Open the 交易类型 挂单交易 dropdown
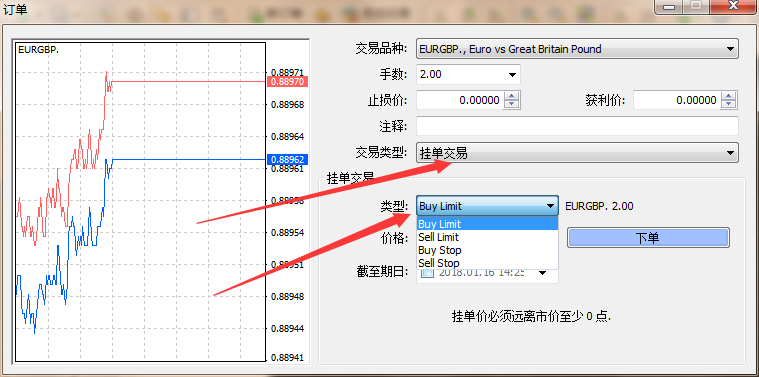The width and height of the screenshot is (759, 377). [577, 153]
